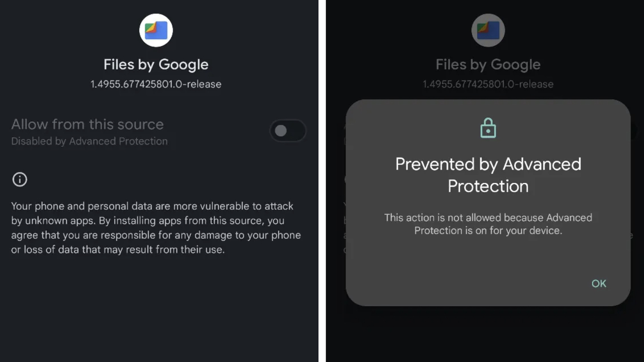Click the version number under left app title
Screen dimensions: 644x362
point(156,84)
